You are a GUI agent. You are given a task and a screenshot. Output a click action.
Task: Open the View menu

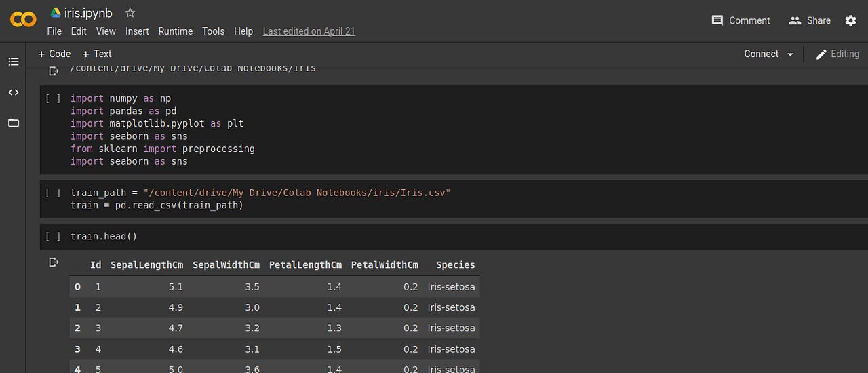(x=106, y=31)
